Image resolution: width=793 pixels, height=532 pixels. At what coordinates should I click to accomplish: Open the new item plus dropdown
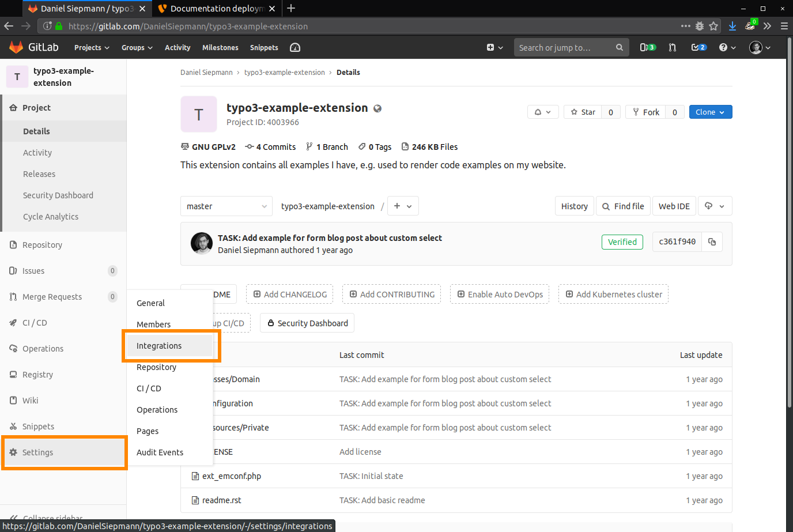click(494, 47)
